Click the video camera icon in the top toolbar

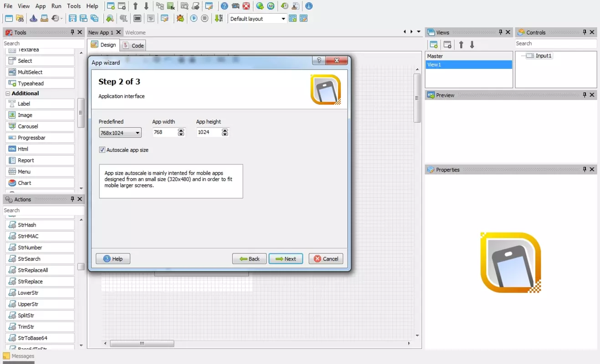coord(235,6)
